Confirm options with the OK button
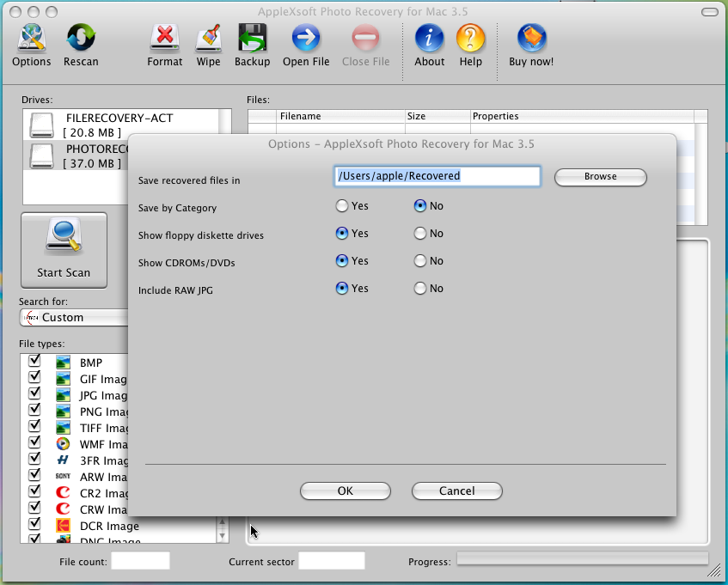 (x=345, y=491)
